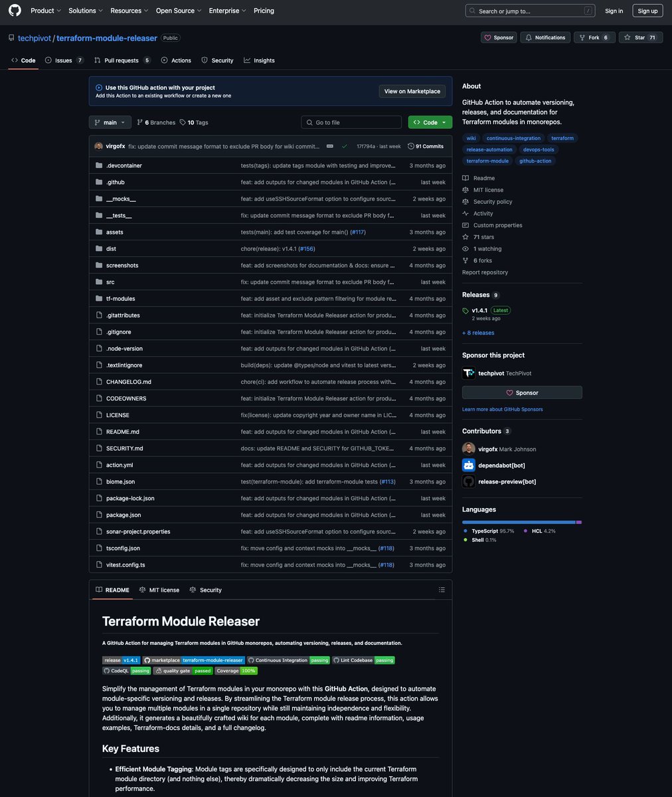Open the action.yml file
The width and height of the screenshot is (672, 797).
click(120, 465)
